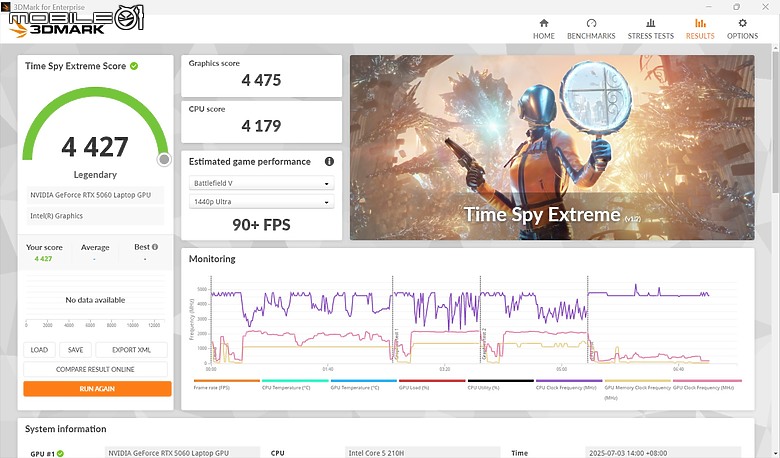Viewport: 780px width, 458px height.
Task: Toggle CPU Clock Frequency legend swatch
Action: click(x=569, y=381)
